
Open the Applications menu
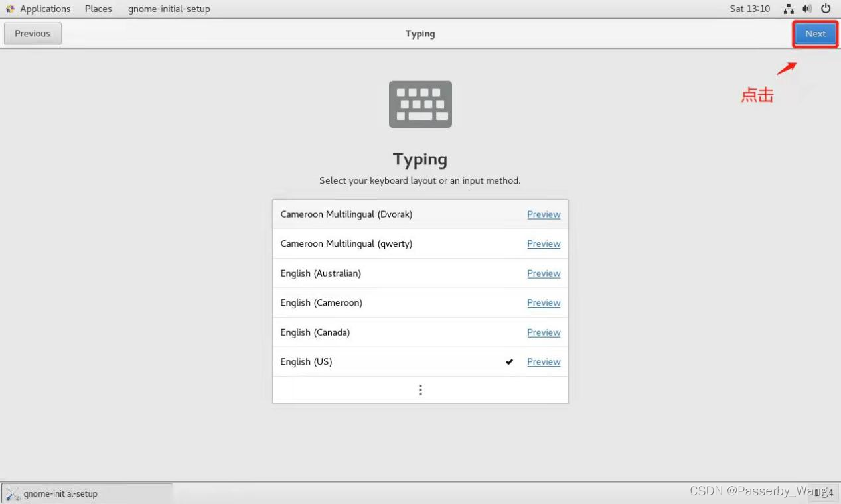click(x=45, y=9)
